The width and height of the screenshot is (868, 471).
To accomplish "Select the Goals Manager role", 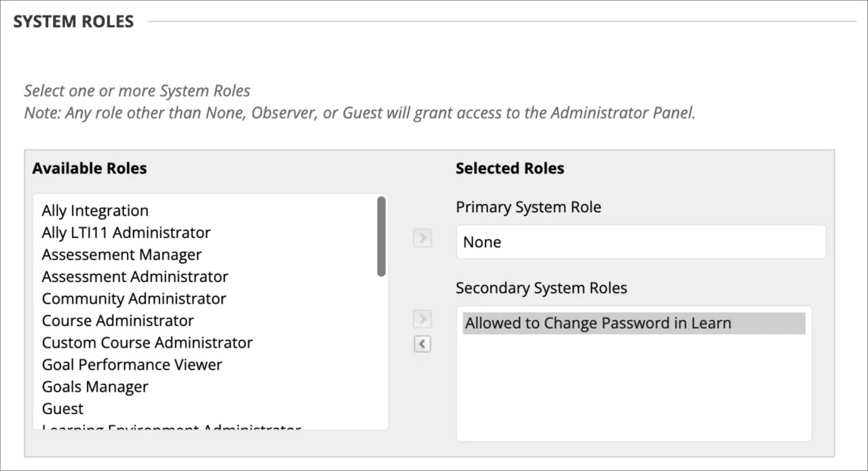I will pos(95,386).
